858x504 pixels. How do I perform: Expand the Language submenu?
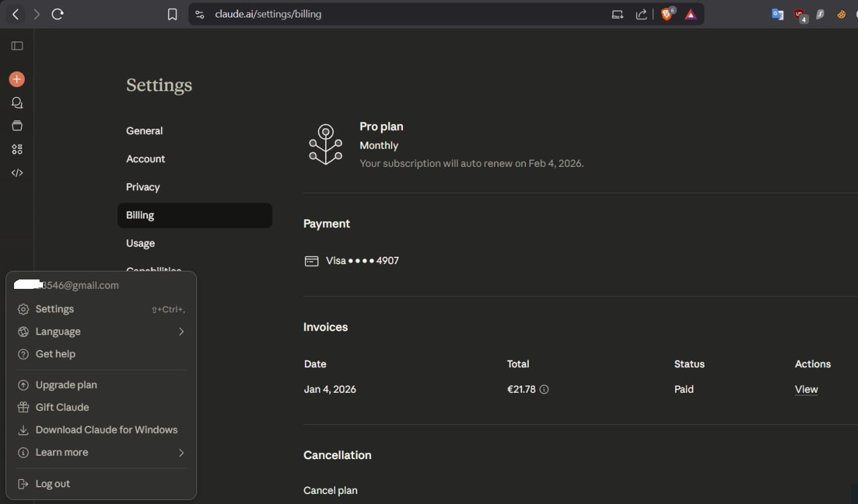coord(101,332)
